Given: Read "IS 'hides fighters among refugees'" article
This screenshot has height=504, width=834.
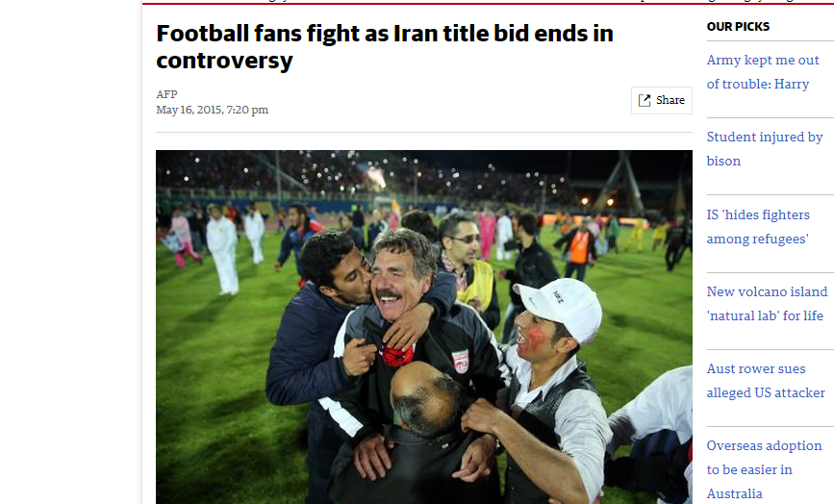Looking at the screenshot, I should point(758,226).
